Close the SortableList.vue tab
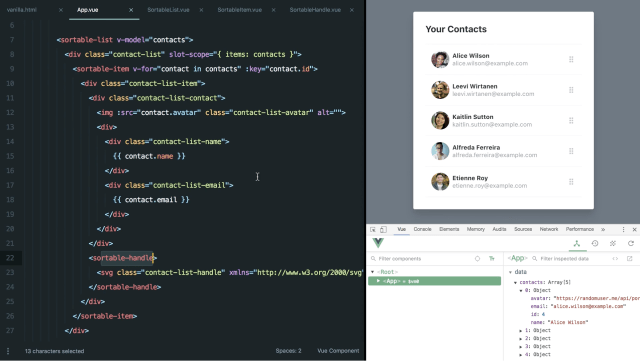 pos(201,10)
